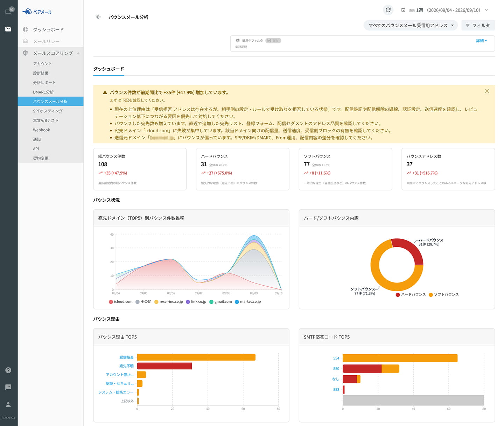Click the 適用中フィルタ sliders icon

coord(238,41)
